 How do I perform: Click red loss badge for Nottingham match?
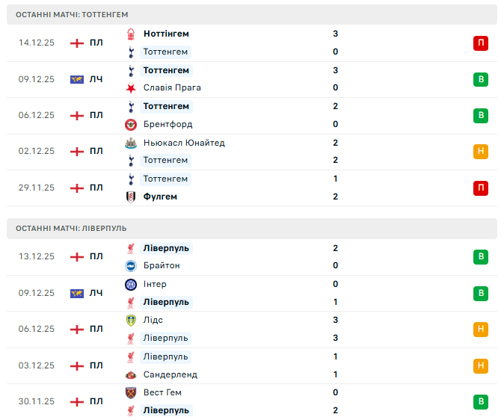coord(481,43)
